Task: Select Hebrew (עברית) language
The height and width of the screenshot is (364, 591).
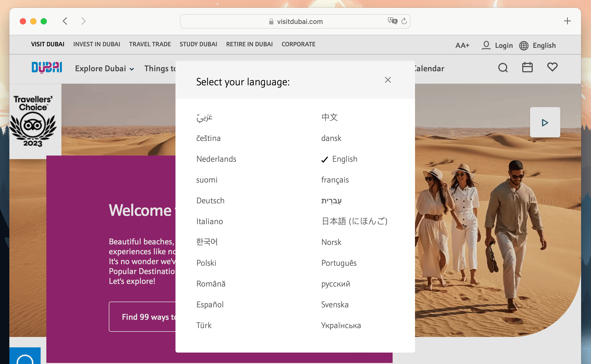Action: (x=331, y=201)
